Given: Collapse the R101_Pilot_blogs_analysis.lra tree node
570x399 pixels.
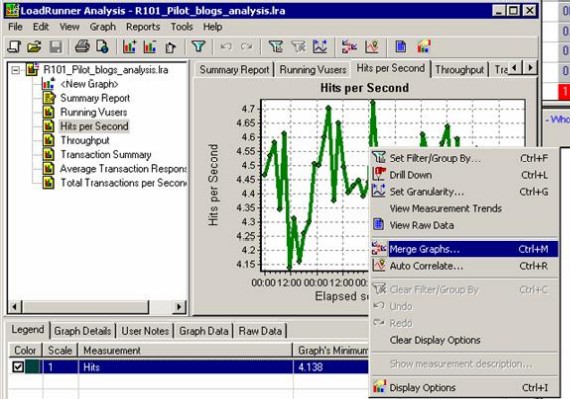Looking at the screenshot, I should click(15, 70).
